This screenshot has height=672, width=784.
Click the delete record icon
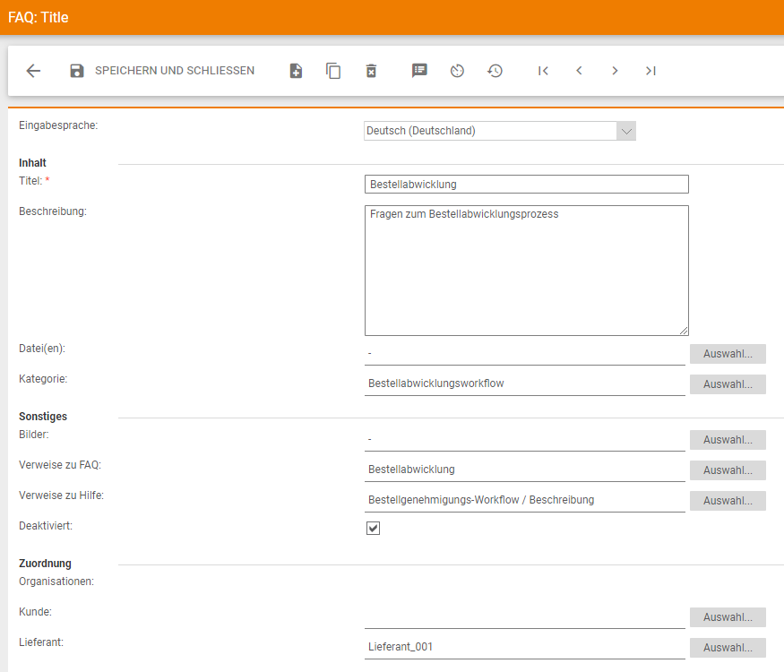click(371, 71)
